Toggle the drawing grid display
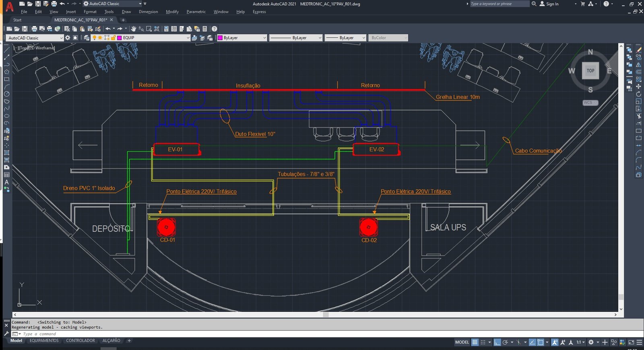 click(x=475, y=342)
